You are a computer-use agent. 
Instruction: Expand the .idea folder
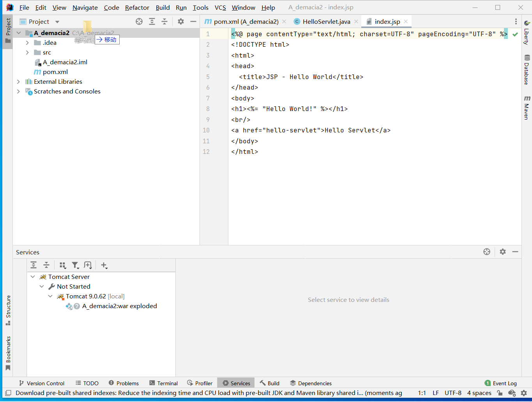point(27,43)
